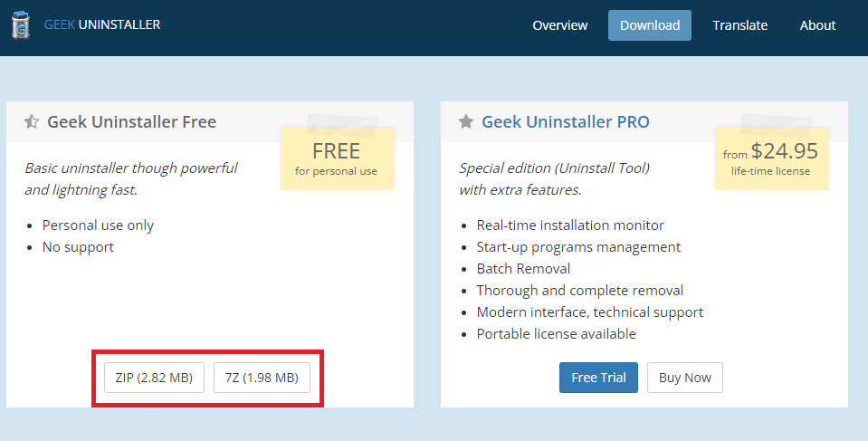Go to the Overview page
Image resolution: width=868 pixels, height=441 pixels.
[559, 25]
